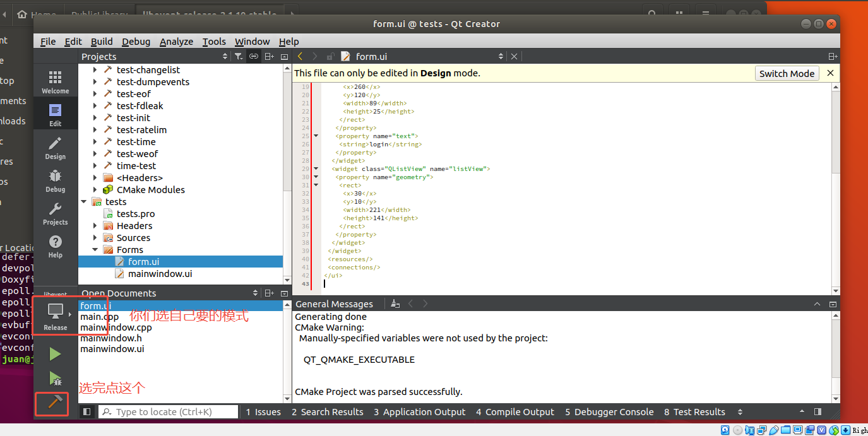868x436 pixels.
Task: Clear the General Messages output
Action: click(x=395, y=303)
